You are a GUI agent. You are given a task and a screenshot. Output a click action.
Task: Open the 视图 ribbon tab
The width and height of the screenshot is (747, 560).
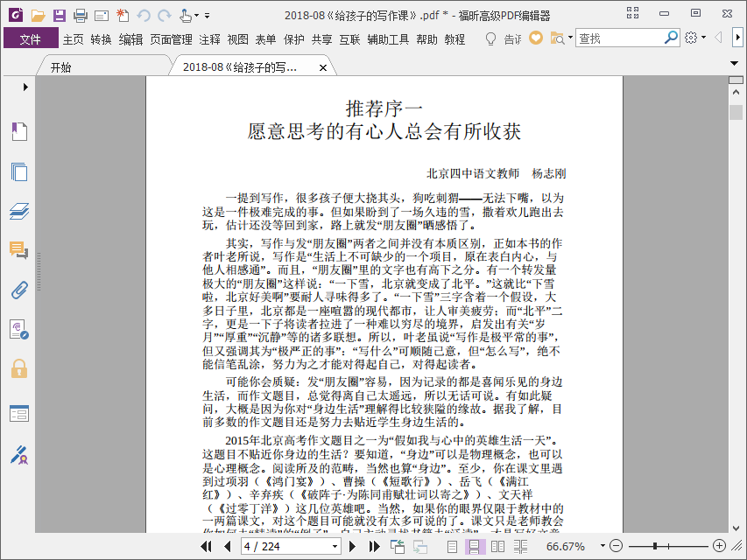tap(237, 39)
